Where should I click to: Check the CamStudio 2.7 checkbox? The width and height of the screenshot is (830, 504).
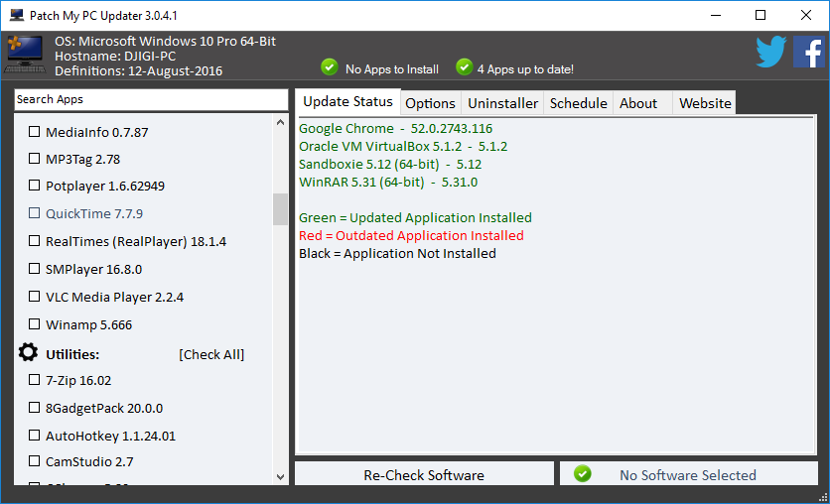pyautogui.click(x=34, y=461)
